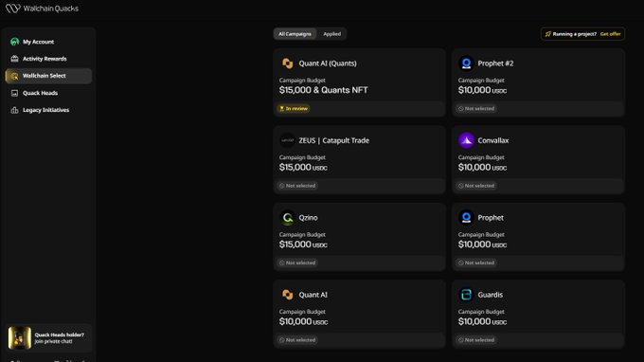Click Qzino's $15,000 USDC budget value
This screenshot has height=362, width=644.
point(303,244)
